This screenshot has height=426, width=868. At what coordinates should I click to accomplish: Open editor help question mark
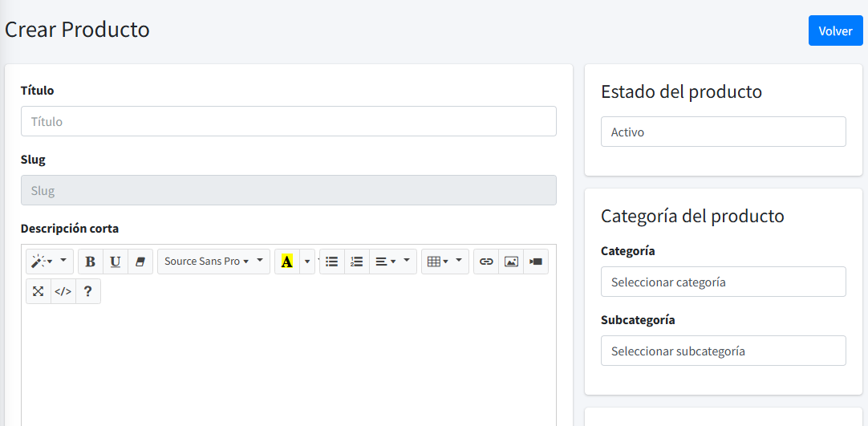pyautogui.click(x=88, y=291)
